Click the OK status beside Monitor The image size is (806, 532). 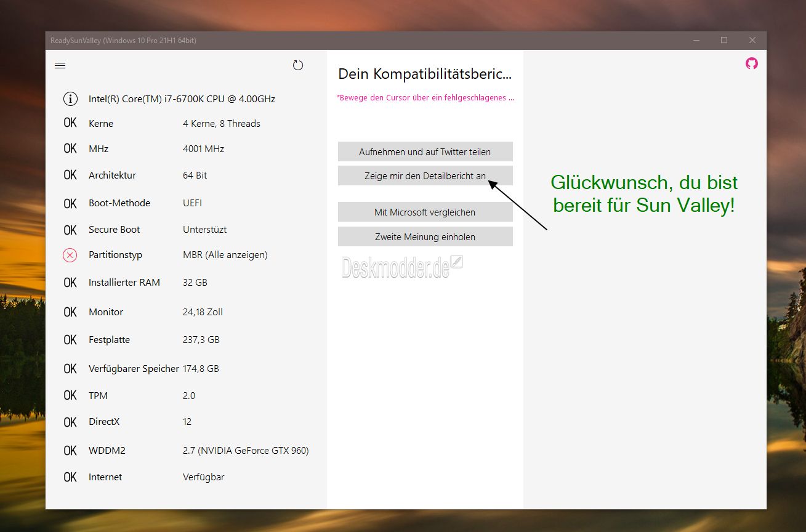point(70,312)
